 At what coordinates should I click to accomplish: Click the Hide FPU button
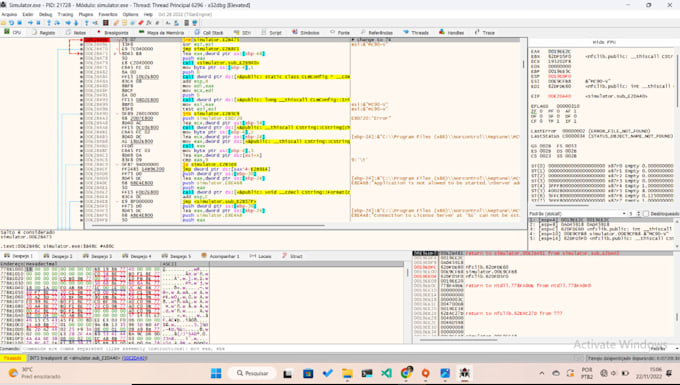pyautogui.click(x=604, y=42)
